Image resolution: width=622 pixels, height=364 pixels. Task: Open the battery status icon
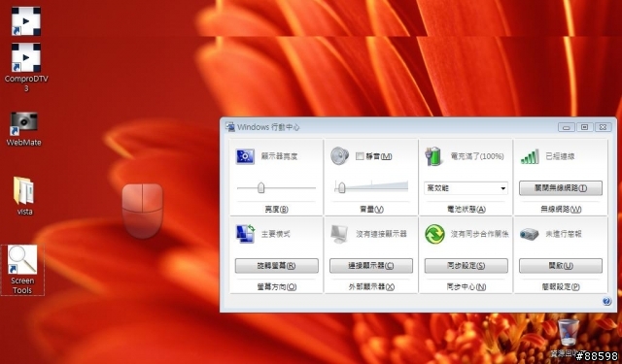[x=433, y=156]
